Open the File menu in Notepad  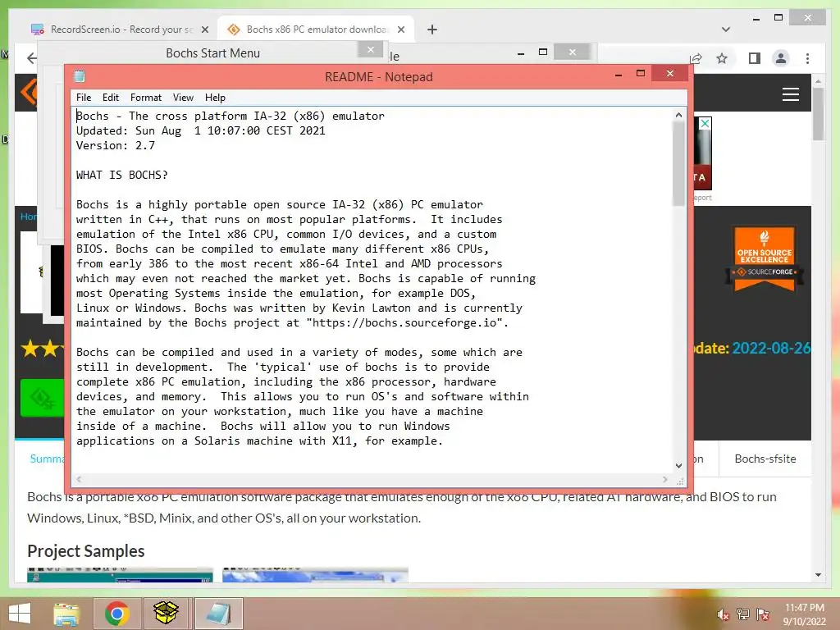[84, 98]
